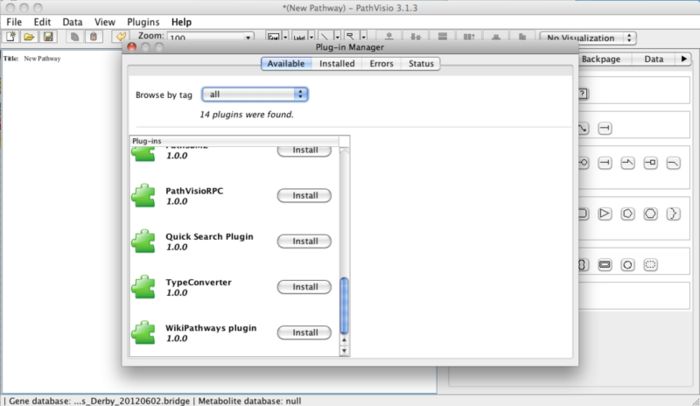Select the T-bar icon in the five-icon interaction row
The width and height of the screenshot is (700, 406).
point(604,163)
